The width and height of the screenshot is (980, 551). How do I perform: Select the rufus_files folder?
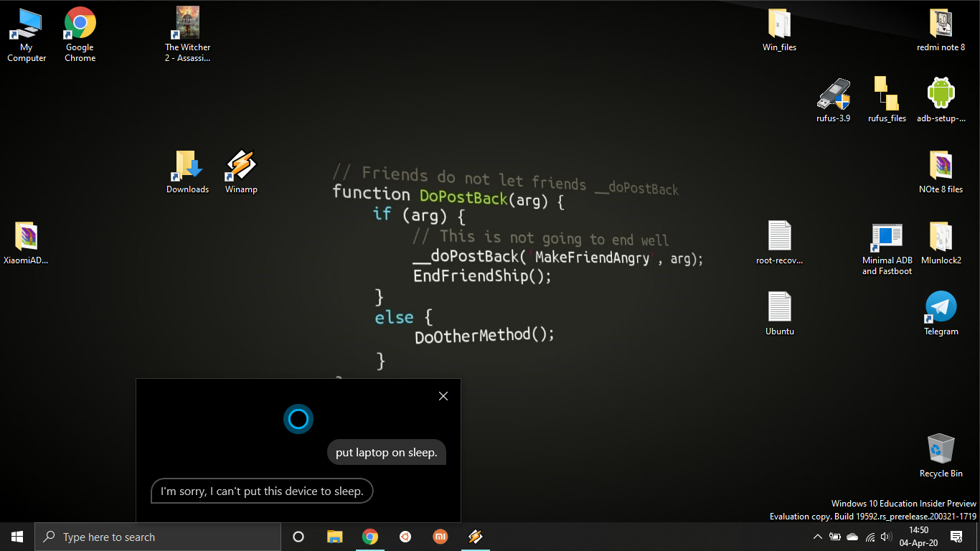tap(887, 100)
